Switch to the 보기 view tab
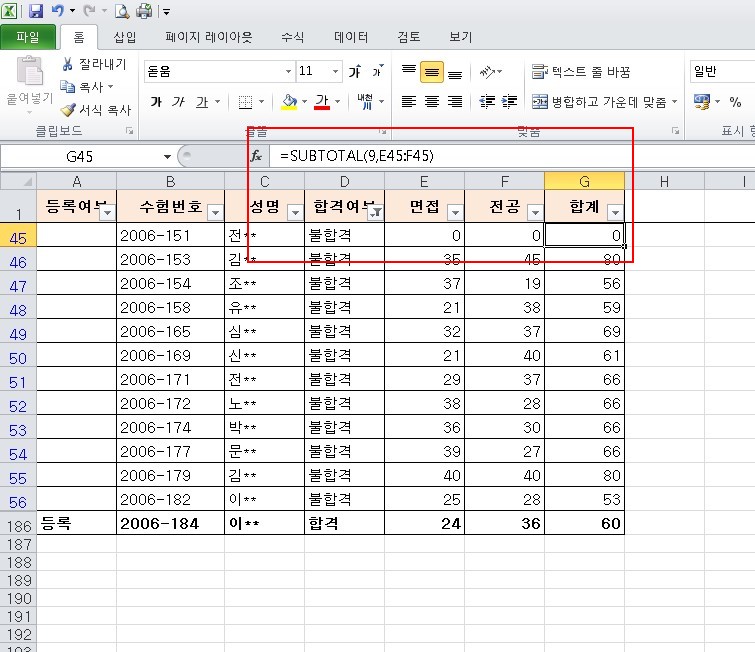Viewport: 755px width, 652px height. coord(460,37)
